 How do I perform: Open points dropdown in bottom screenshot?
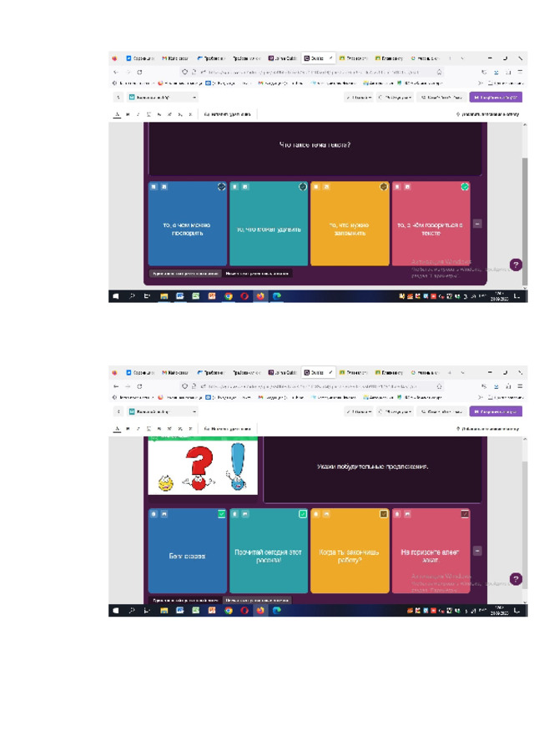(359, 411)
